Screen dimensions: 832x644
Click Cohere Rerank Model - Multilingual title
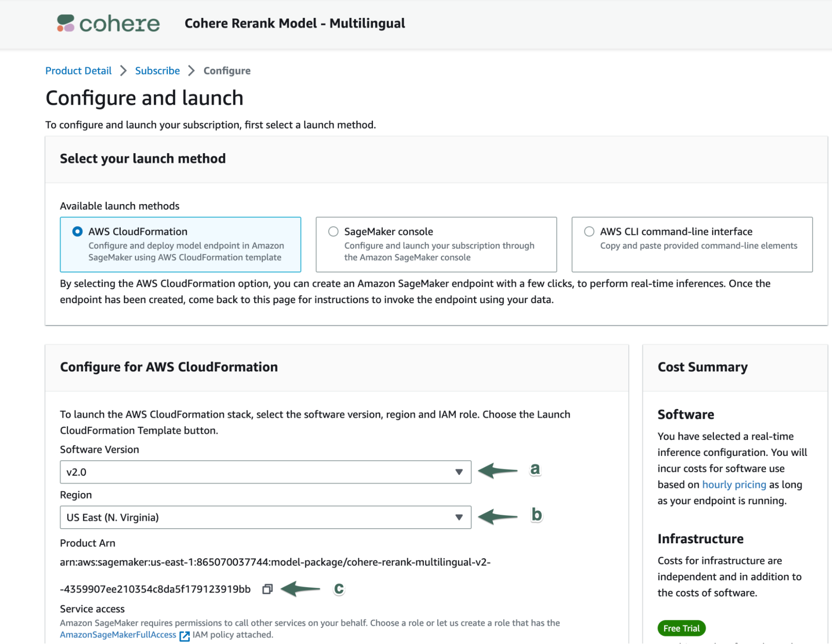click(295, 23)
